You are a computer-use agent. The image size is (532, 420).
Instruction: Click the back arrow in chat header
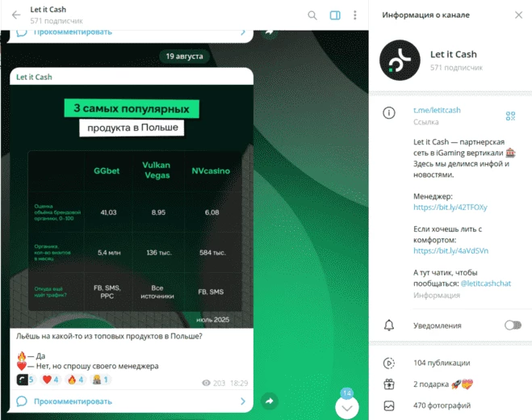pos(16,15)
